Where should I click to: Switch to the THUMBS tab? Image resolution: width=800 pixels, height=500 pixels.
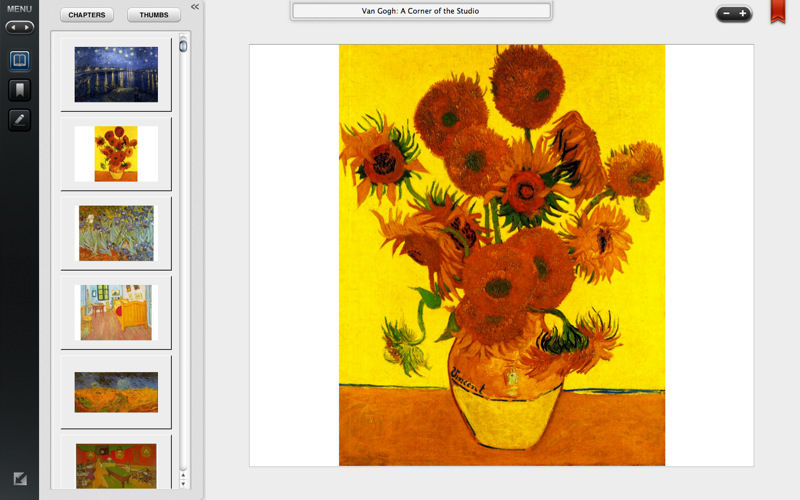tap(154, 15)
